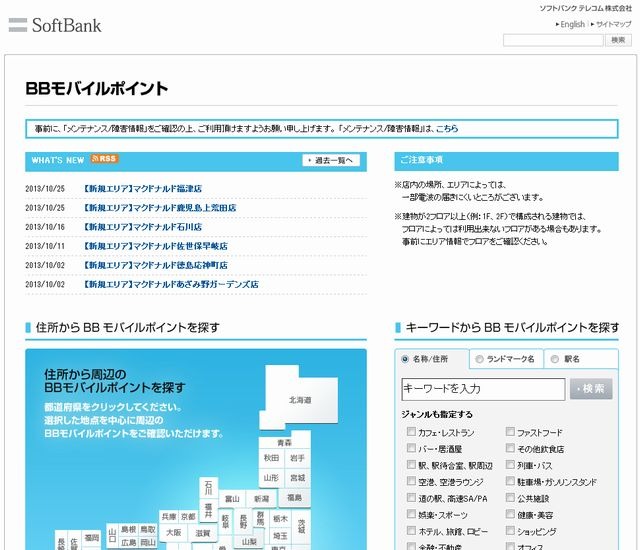This screenshot has width=640, height=550.
Task: Select 北海道 on the Japan map
Action: click(300, 399)
